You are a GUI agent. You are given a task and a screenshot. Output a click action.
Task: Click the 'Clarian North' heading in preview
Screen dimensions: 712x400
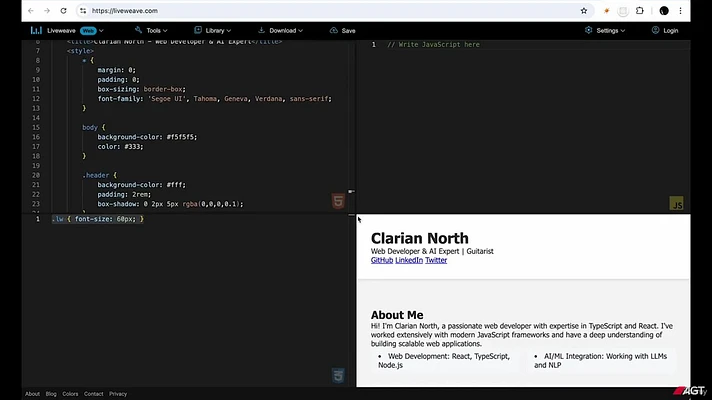tap(420, 238)
